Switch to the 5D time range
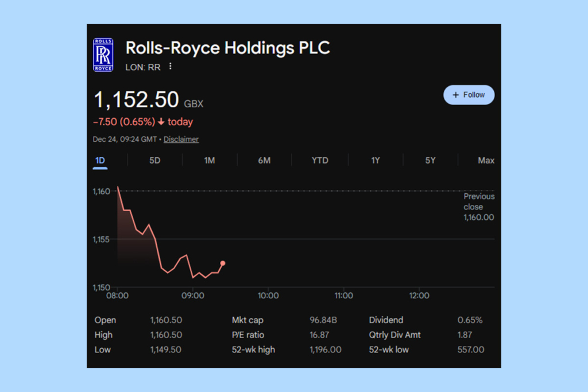 coord(154,160)
